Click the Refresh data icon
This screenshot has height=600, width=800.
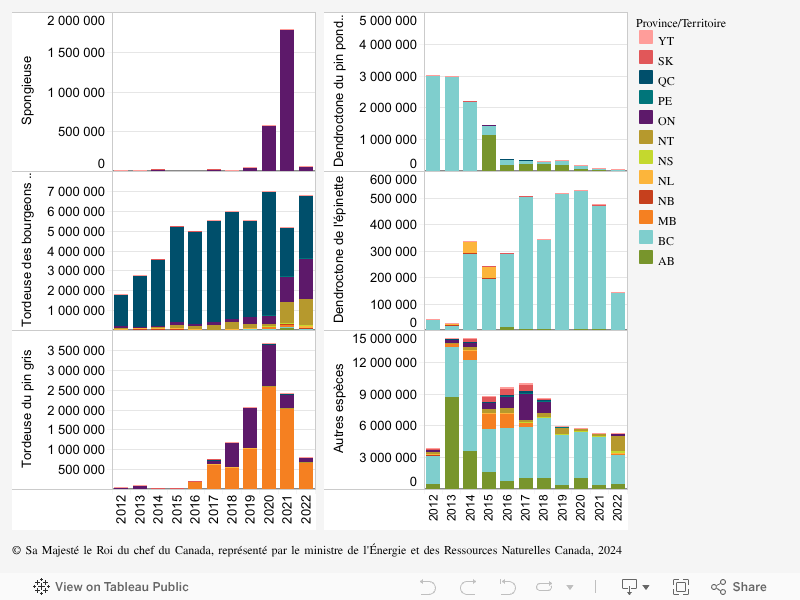pyautogui.click(x=547, y=587)
